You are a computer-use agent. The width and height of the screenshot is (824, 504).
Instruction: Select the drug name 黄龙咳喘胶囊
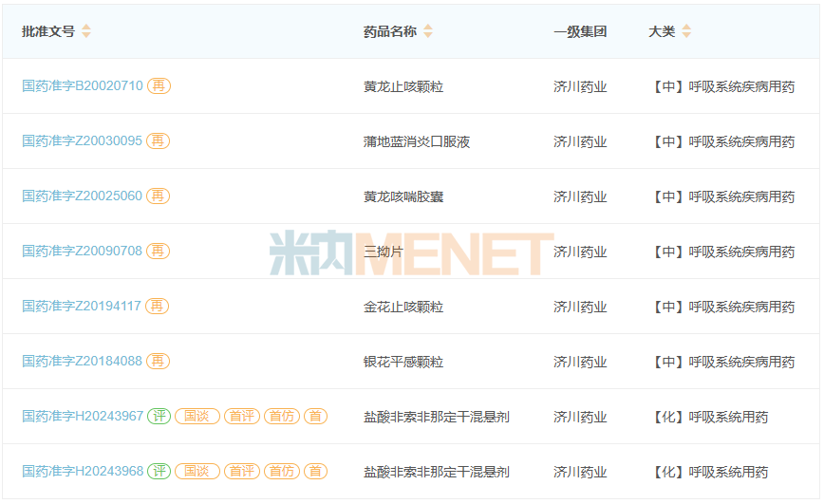[x=403, y=197]
